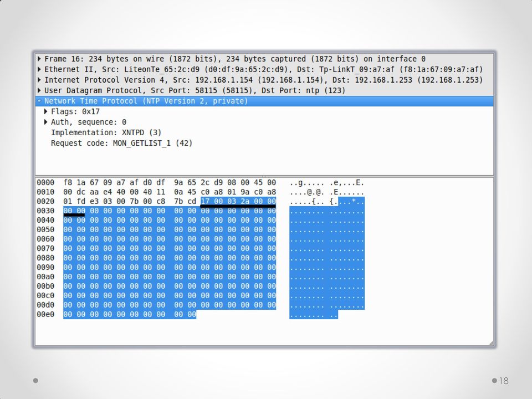Click ASCII text ..g..... in row 0000
Screen dimensions: 532x399
tap(307, 183)
